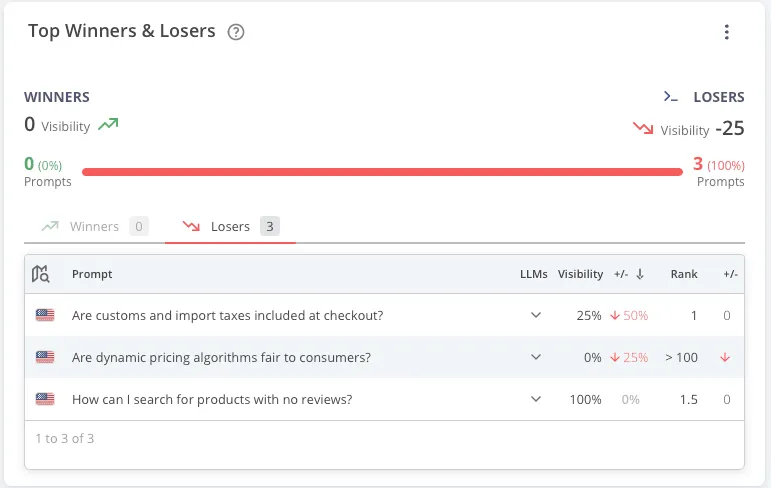The width and height of the screenshot is (771, 488).
Task: Click the help question mark icon
Action: coord(236,32)
